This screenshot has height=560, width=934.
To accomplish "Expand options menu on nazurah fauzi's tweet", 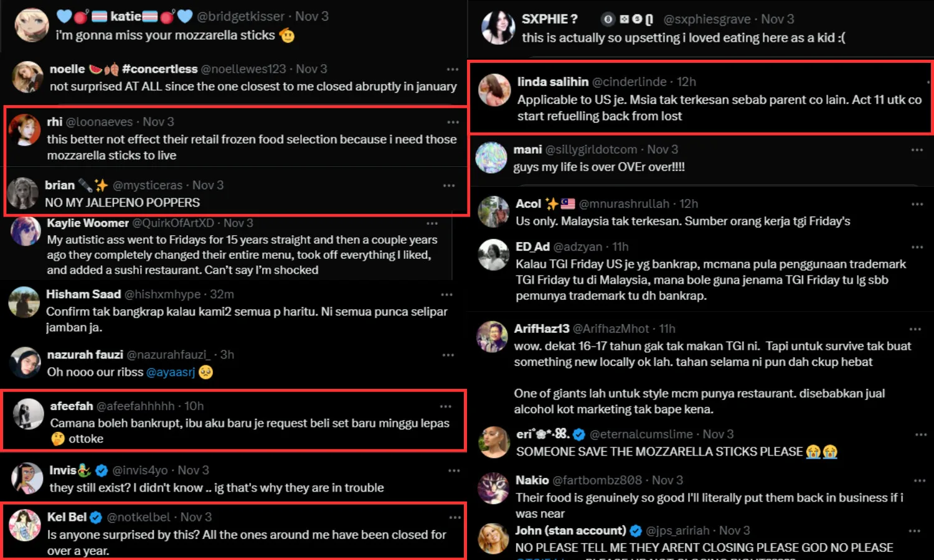I will (x=448, y=355).
